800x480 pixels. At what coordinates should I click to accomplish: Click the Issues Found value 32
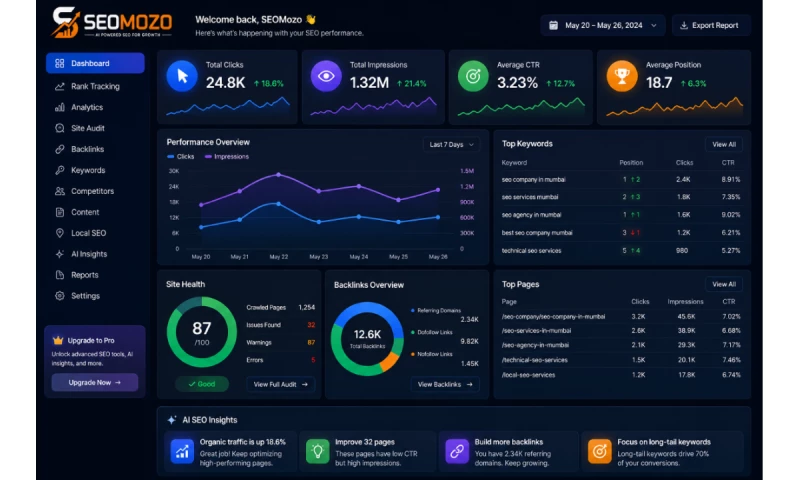tap(311, 325)
